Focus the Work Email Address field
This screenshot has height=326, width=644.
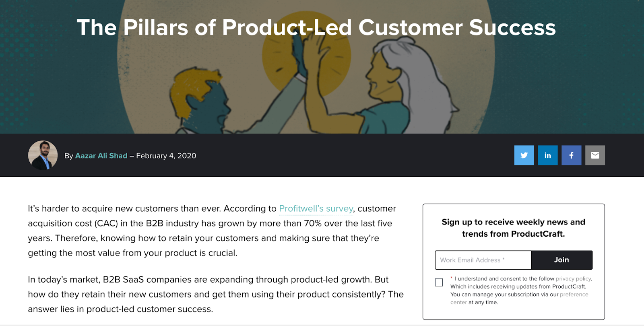[x=483, y=260]
